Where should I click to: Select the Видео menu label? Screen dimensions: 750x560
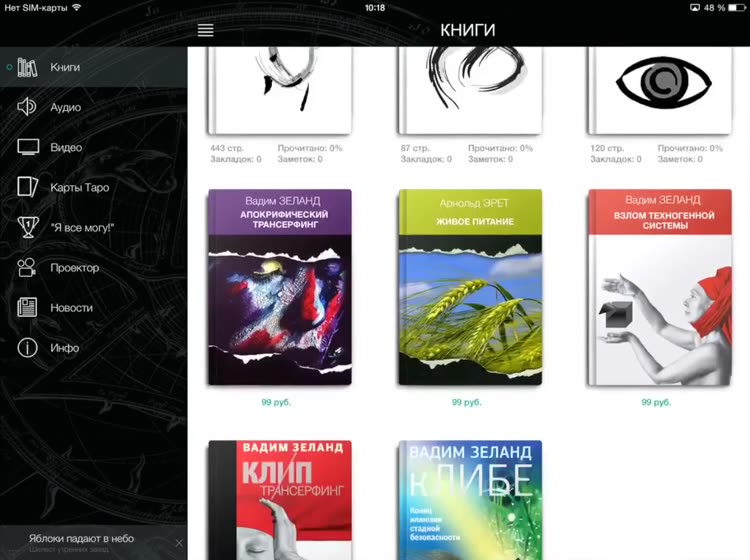click(66, 148)
